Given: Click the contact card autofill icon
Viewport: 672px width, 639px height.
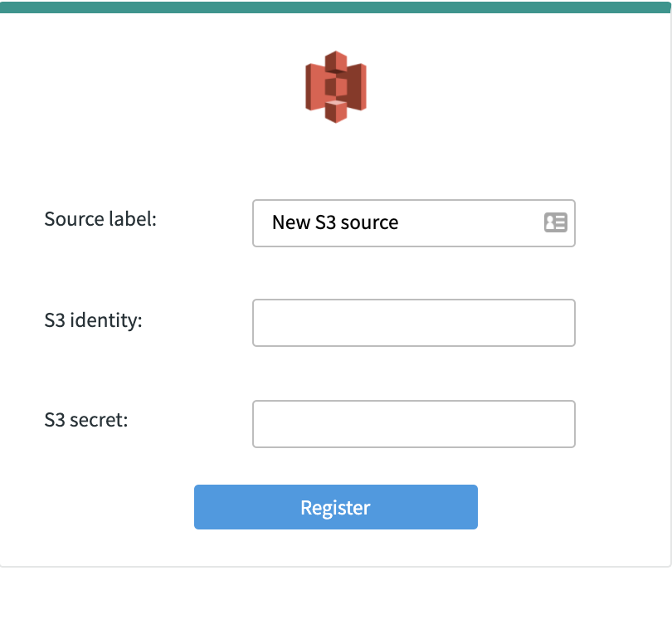Looking at the screenshot, I should click(x=555, y=222).
